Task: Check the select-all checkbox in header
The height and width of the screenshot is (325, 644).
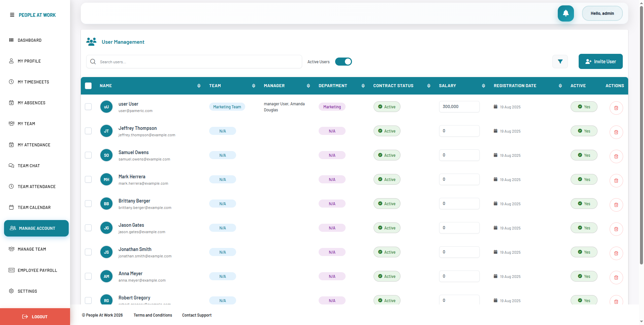Action: (88, 86)
